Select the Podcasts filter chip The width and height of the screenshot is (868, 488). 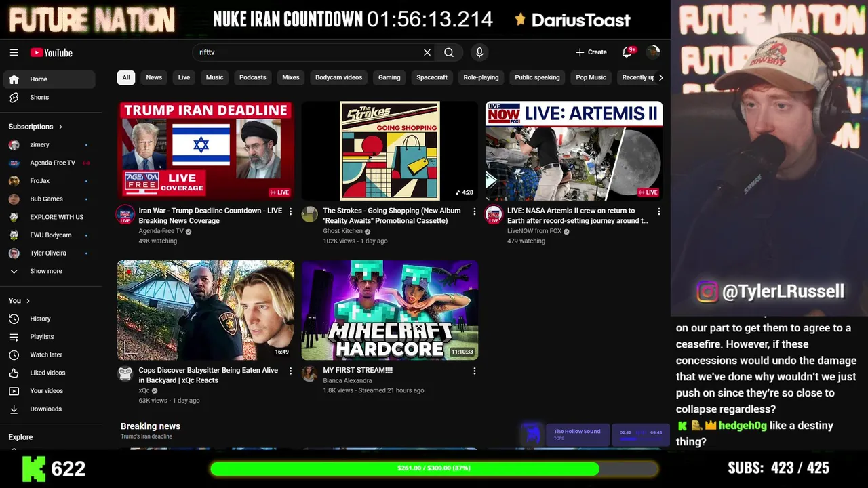pyautogui.click(x=252, y=77)
